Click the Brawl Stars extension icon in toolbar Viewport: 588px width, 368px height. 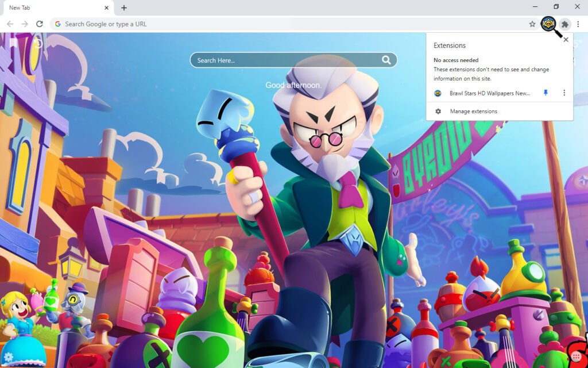tap(550, 24)
